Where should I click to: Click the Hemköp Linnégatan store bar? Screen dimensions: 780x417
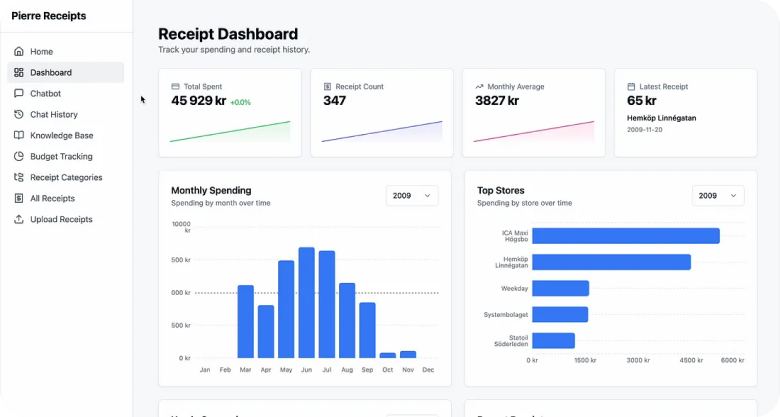pyautogui.click(x=611, y=262)
